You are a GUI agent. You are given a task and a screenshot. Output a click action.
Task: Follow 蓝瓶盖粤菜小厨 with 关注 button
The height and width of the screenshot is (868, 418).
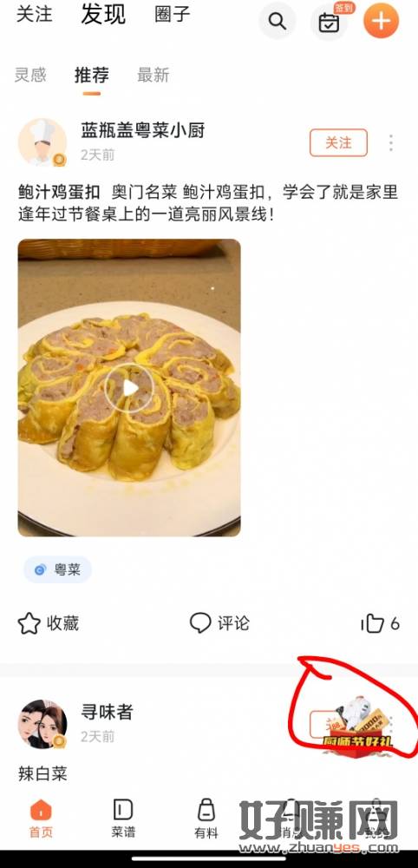point(338,143)
